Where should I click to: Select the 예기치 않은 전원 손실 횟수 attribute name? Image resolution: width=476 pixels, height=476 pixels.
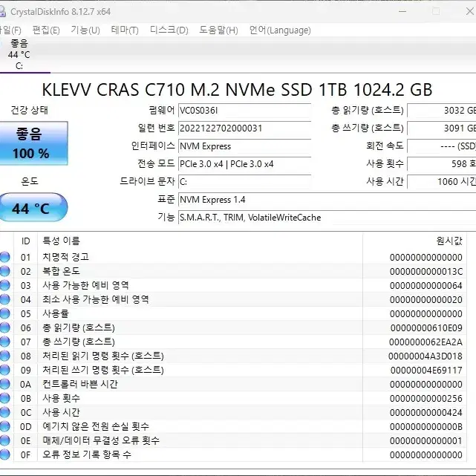(x=96, y=426)
